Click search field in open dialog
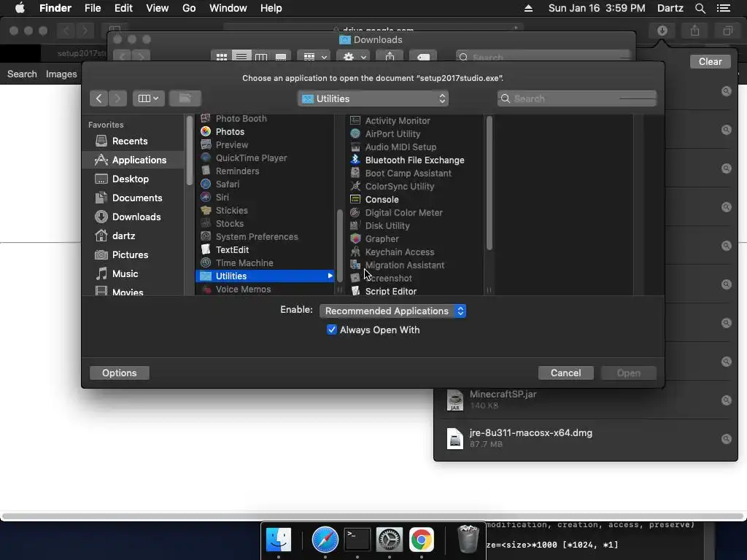Viewport: 747px width, 560px height. point(577,98)
